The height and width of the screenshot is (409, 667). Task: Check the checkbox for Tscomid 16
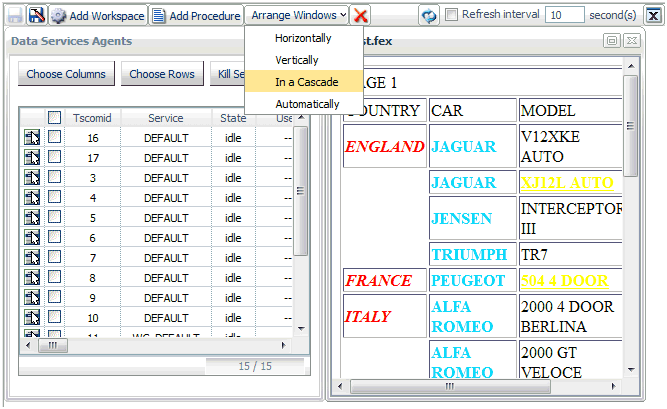(54, 137)
